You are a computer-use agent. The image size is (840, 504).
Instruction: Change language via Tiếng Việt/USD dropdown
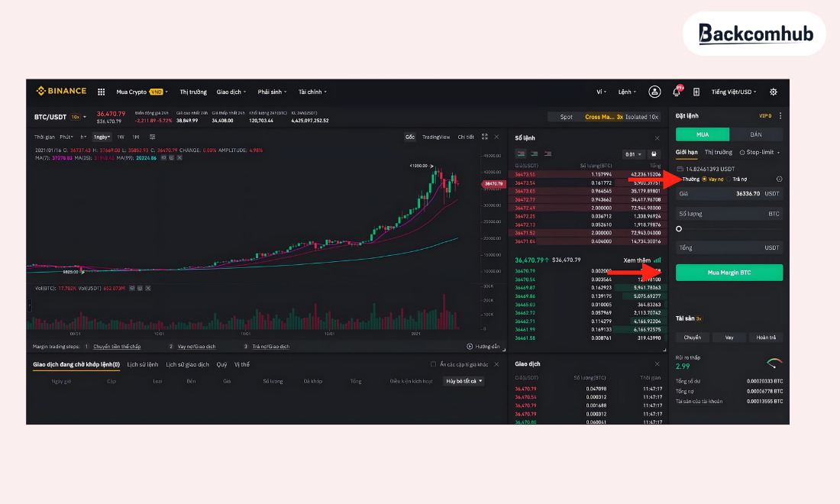(x=734, y=92)
